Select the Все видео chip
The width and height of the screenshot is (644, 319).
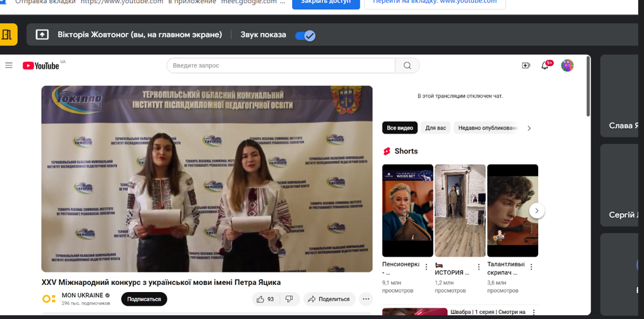399,128
